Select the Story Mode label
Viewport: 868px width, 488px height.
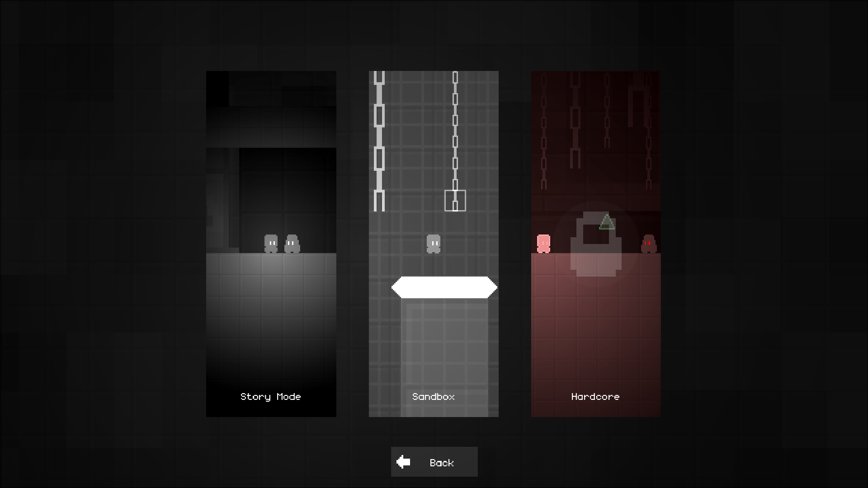pyautogui.click(x=270, y=397)
